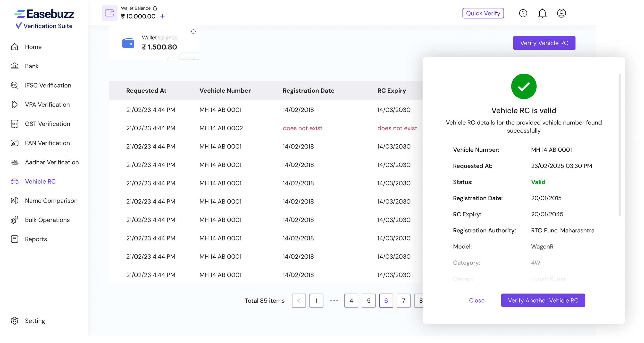
Task: Click WagonR model value
Action: click(542, 246)
